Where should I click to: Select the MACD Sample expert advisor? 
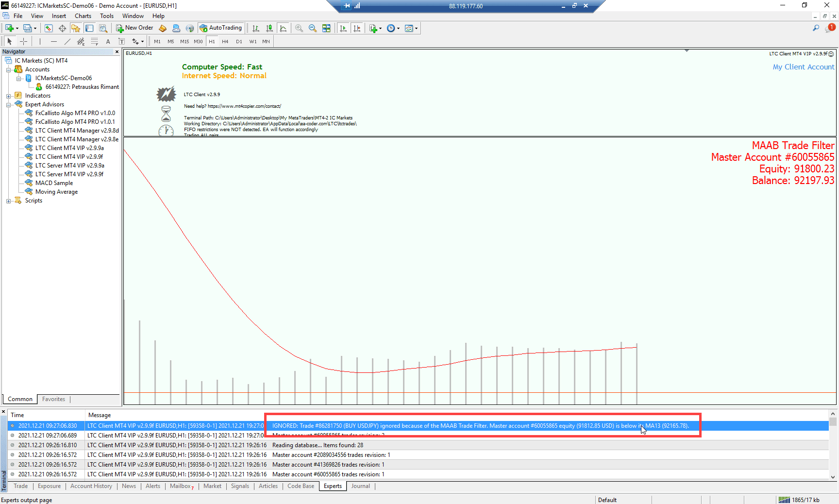tap(54, 183)
